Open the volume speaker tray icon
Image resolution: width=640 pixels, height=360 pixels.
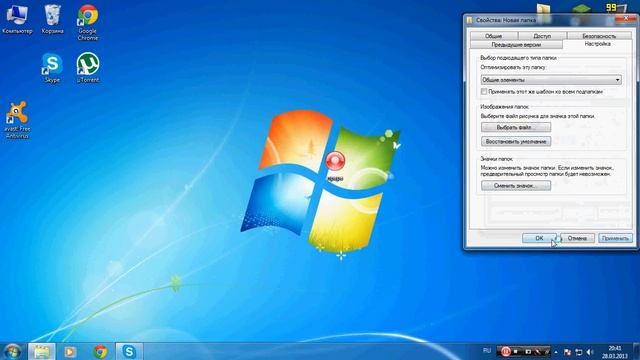[589, 351]
